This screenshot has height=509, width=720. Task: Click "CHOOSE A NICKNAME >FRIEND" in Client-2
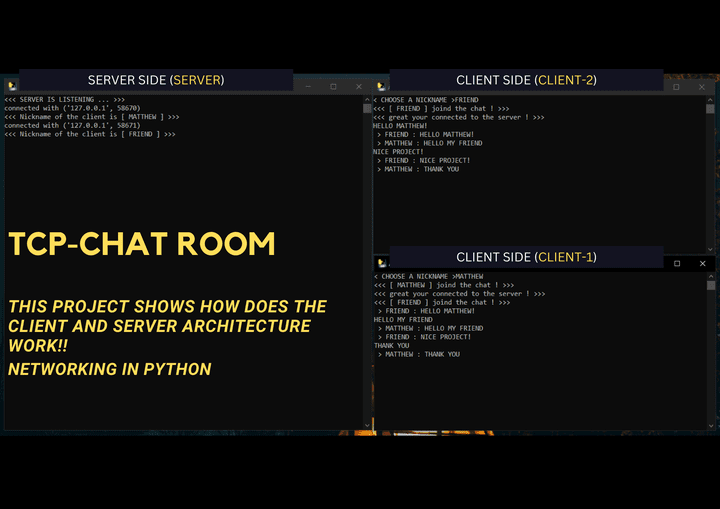pyautogui.click(x=426, y=100)
